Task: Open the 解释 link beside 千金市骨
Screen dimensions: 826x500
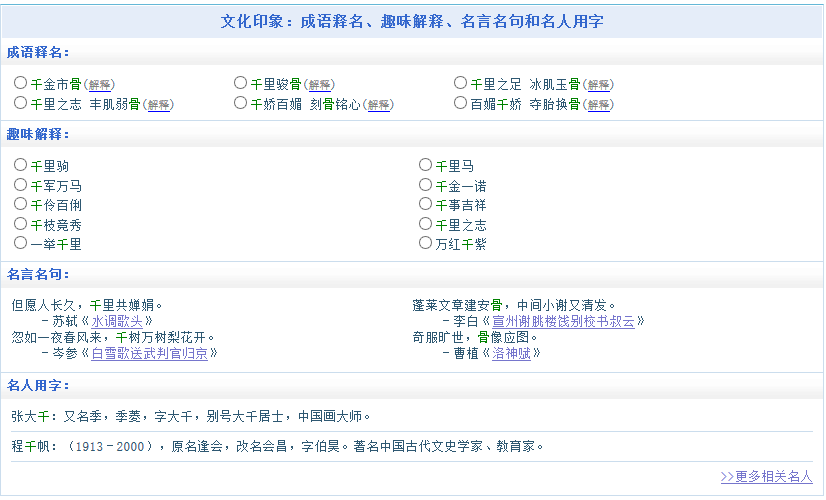Action: point(100,85)
